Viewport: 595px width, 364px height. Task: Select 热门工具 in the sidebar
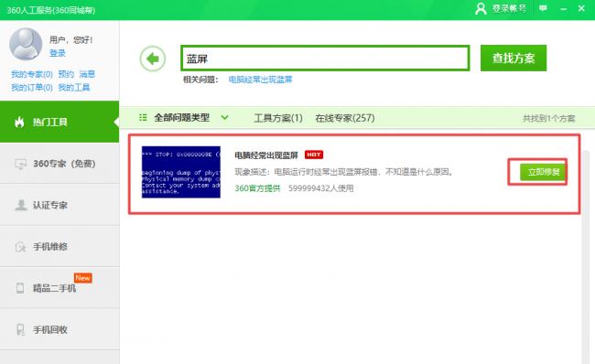(59, 122)
